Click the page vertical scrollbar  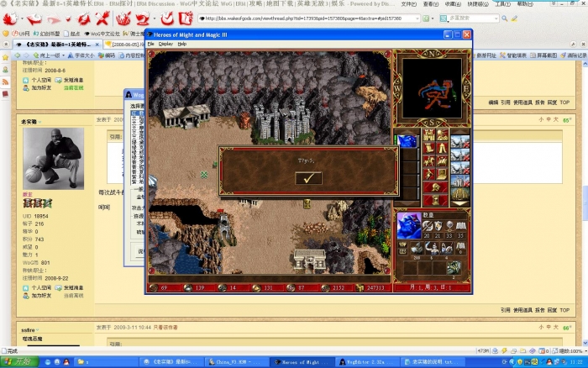pos(585,204)
